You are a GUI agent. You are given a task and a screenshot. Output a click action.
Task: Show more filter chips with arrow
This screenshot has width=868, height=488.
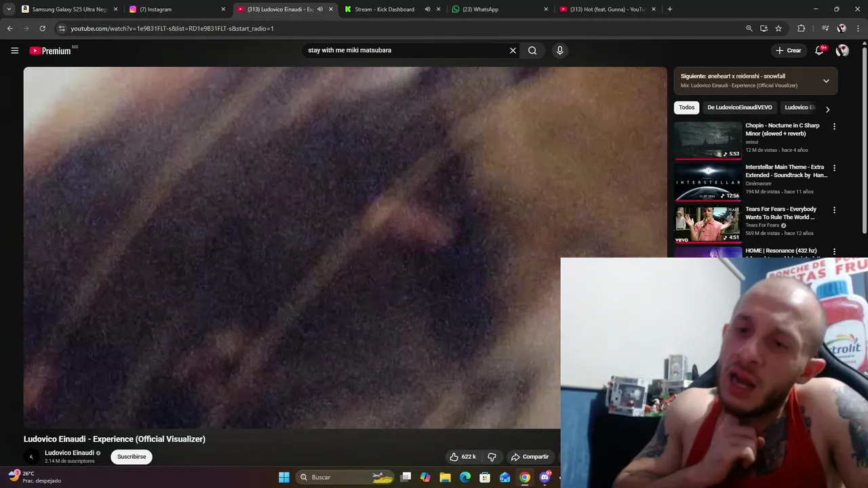point(827,109)
